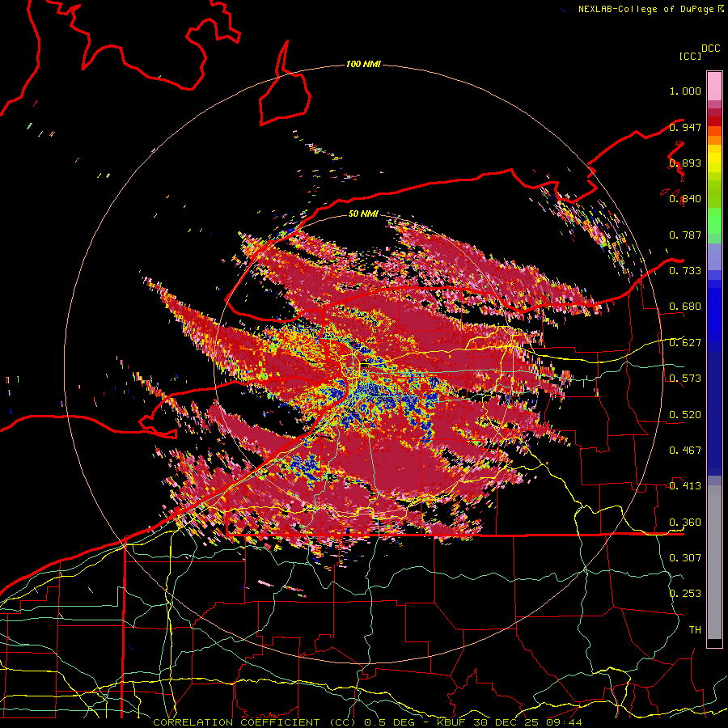Click the 0.893 scale value
This screenshot has height=728, width=728.
point(685,163)
